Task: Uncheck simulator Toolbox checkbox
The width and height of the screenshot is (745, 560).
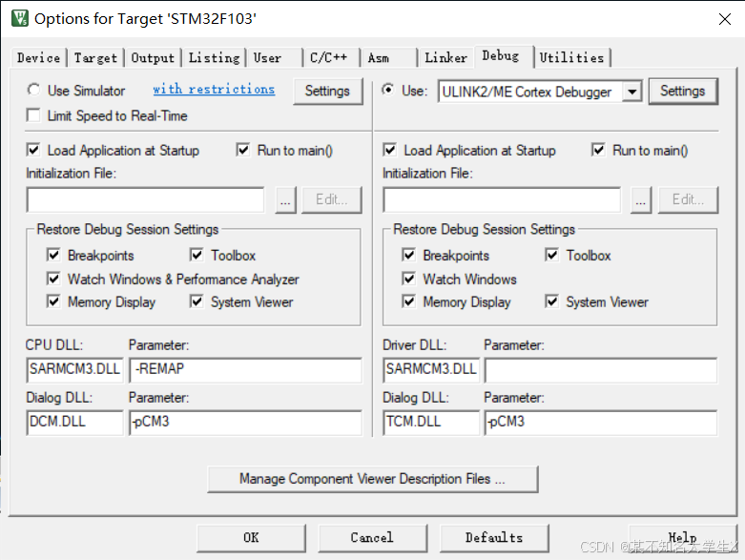Action: [197, 255]
